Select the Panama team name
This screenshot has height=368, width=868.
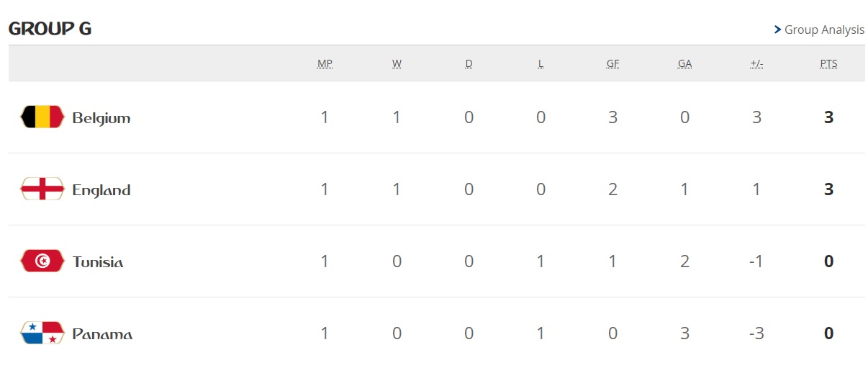point(102,334)
